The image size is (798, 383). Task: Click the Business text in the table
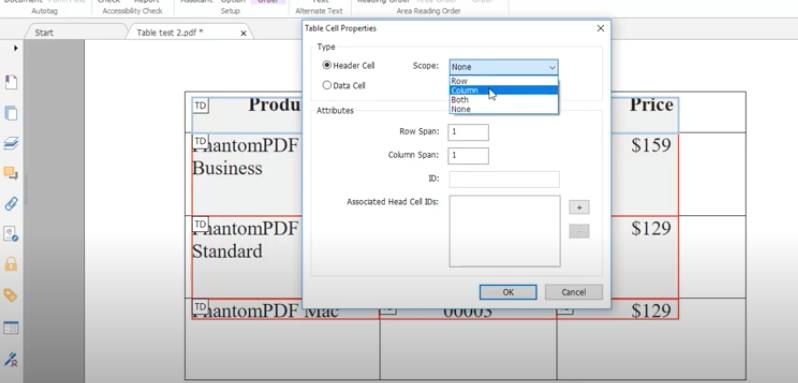(x=227, y=168)
